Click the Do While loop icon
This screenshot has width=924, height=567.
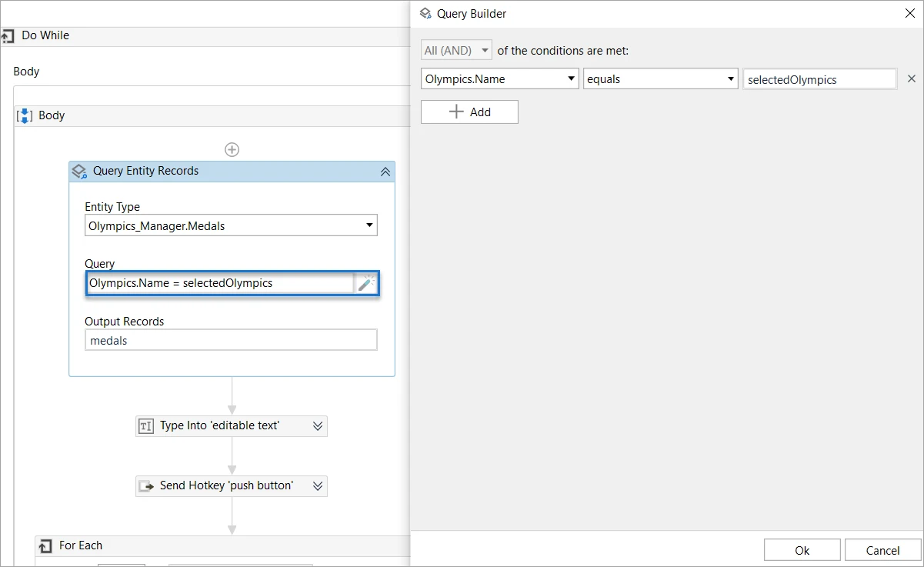[x=8, y=35]
